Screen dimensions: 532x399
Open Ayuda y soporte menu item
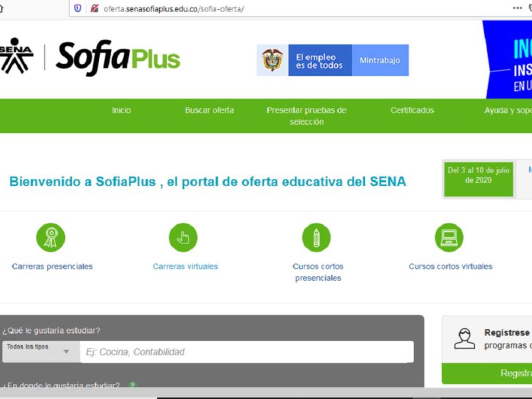508,110
